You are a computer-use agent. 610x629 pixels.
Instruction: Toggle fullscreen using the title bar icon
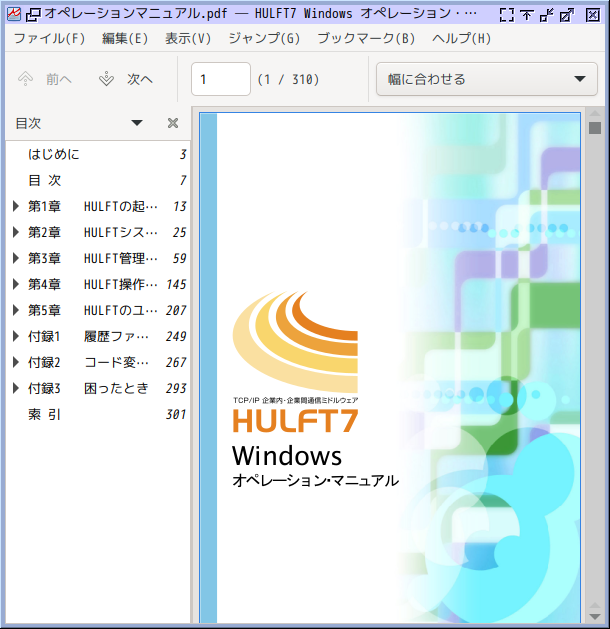(x=507, y=15)
